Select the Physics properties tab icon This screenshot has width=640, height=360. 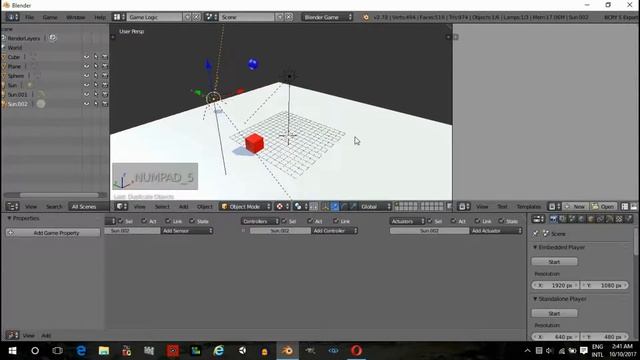coord(629,220)
